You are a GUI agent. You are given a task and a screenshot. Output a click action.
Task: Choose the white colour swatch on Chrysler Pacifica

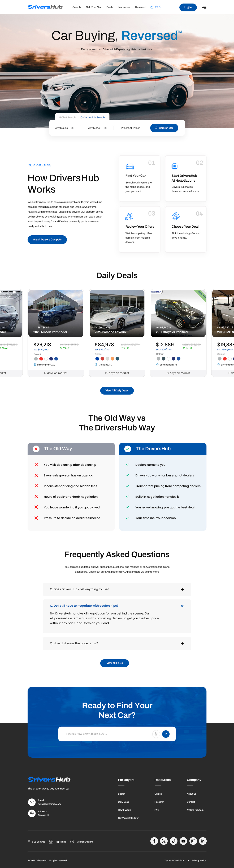(168, 358)
